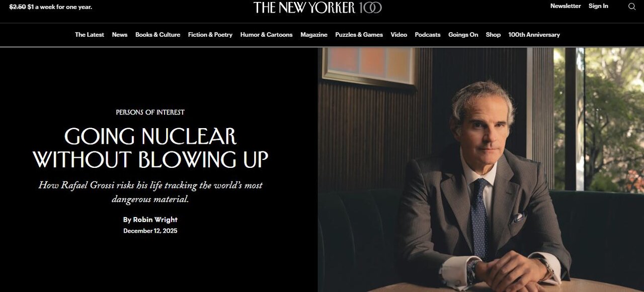The width and height of the screenshot is (644, 292).
Task: Click The New Yorker 100 logo
Action: coord(317,7)
